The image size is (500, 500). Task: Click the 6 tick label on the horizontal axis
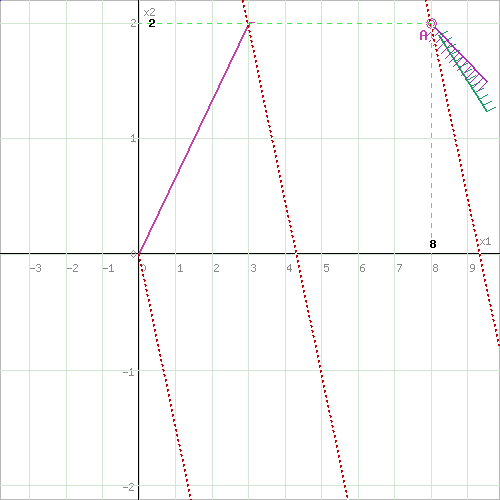point(362,268)
